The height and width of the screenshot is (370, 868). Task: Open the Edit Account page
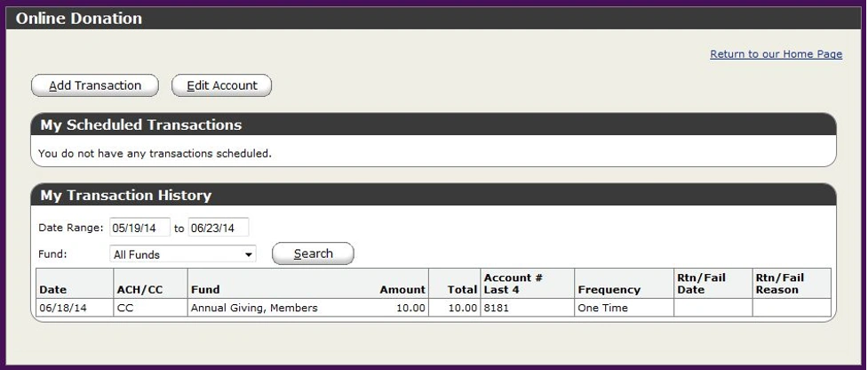pos(221,85)
